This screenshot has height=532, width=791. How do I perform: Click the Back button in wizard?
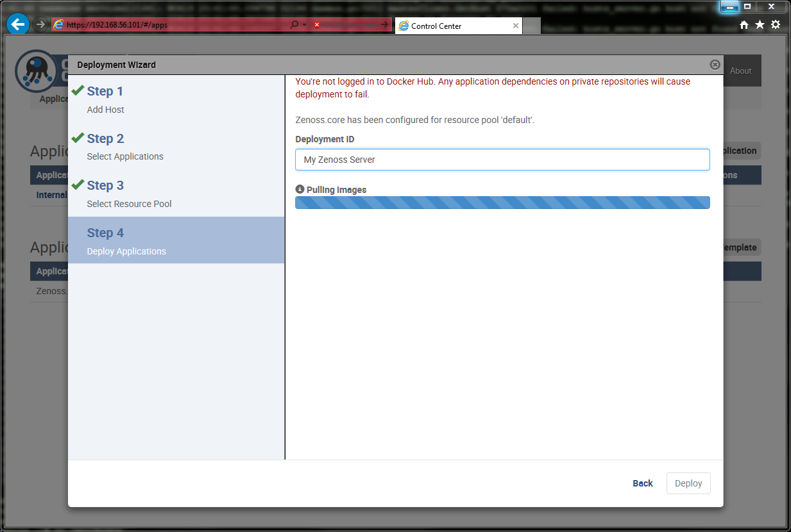(x=642, y=483)
